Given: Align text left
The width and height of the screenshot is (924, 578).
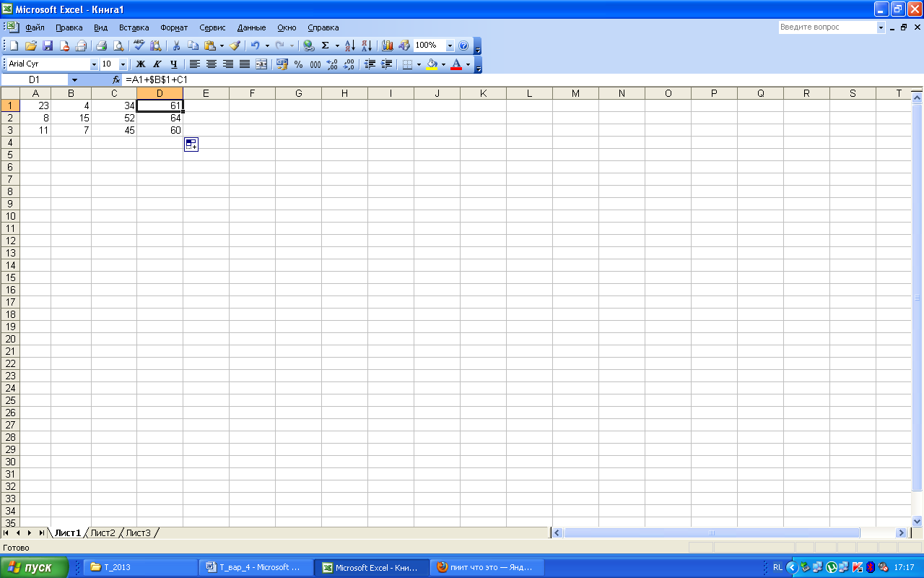Looking at the screenshot, I should tap(195, 64).
